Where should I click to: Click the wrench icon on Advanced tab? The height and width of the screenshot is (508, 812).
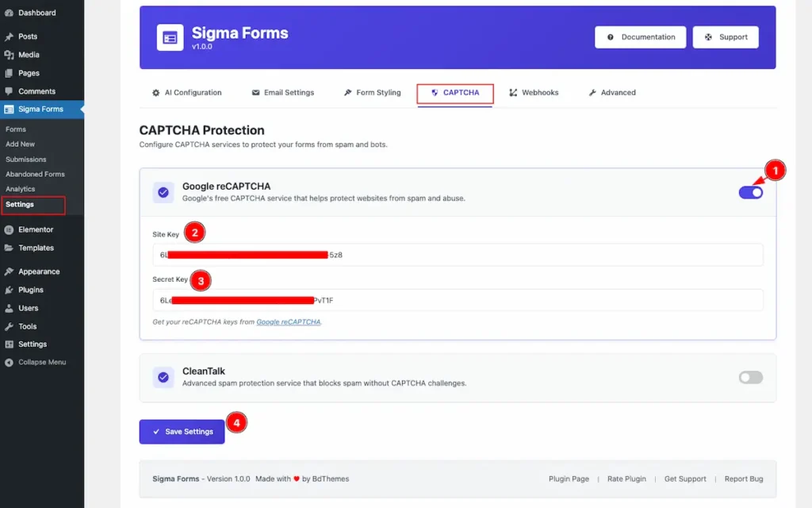coord(592,93)
